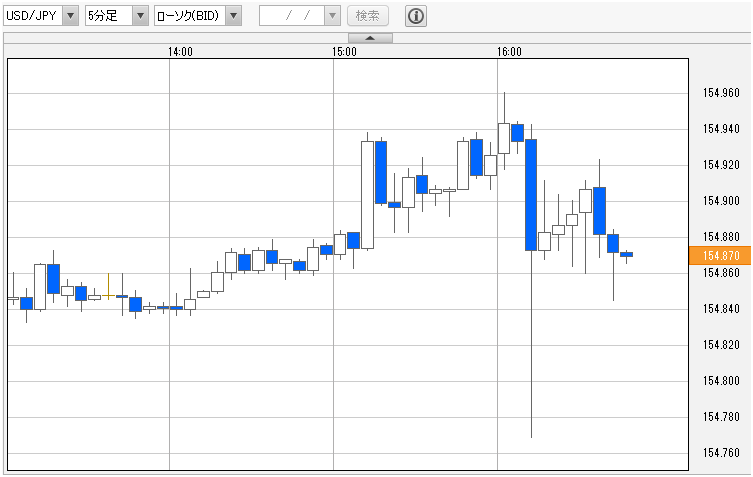Click the 154.940 price axis label
This screenshot has width=753, height=477.
point(721,129)
